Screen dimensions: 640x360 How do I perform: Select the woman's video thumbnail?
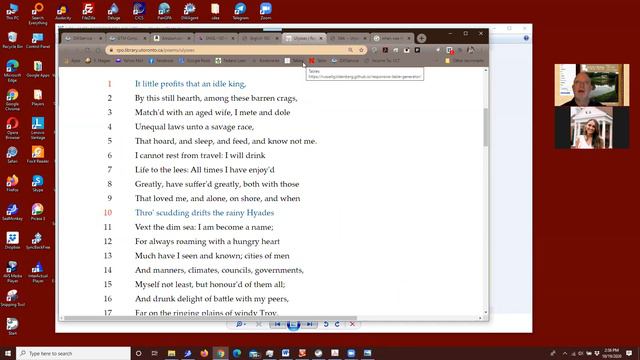(592, 128)
